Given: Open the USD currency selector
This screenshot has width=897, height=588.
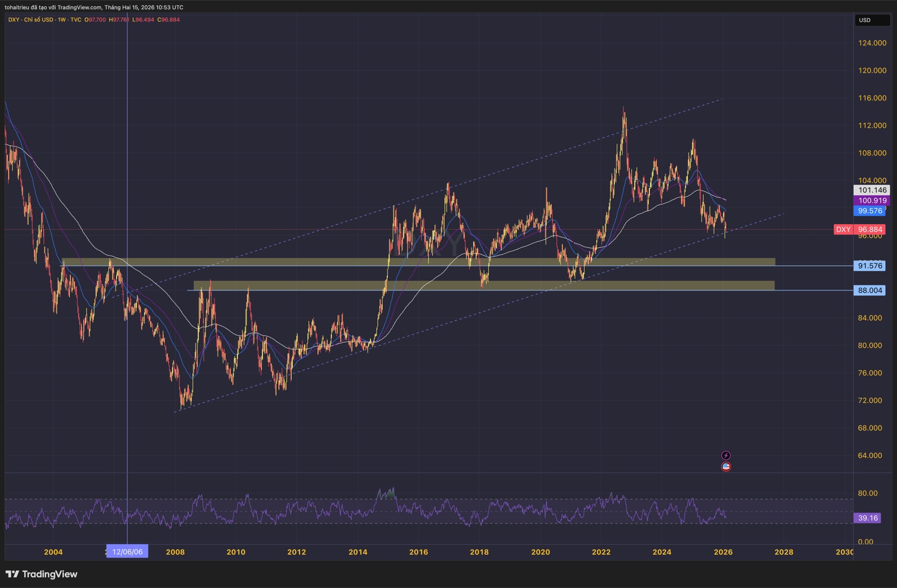Looking at the screenshot, I should (x=871, y=20).
